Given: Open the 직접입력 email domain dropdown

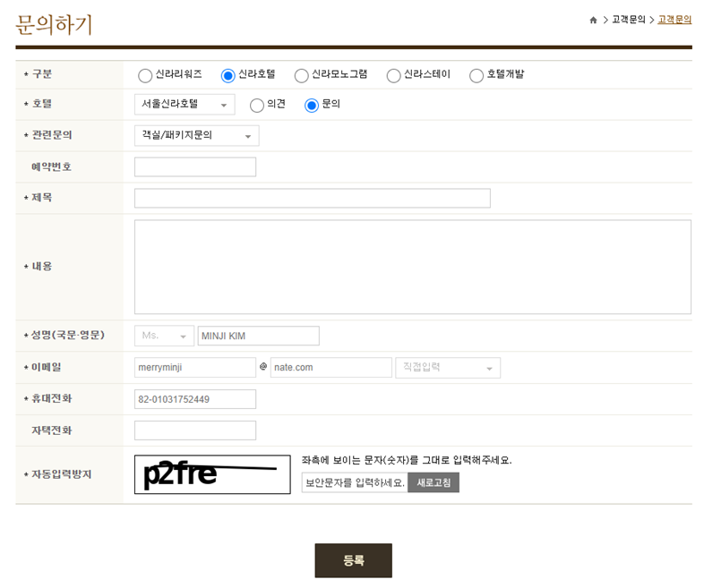Looking at the screenshot, I should 448,368.
